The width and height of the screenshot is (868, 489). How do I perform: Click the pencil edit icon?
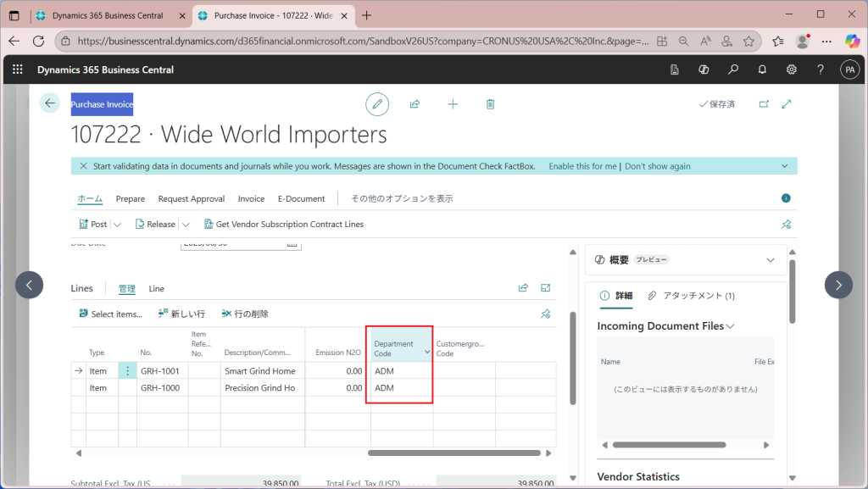click(377, 104)
